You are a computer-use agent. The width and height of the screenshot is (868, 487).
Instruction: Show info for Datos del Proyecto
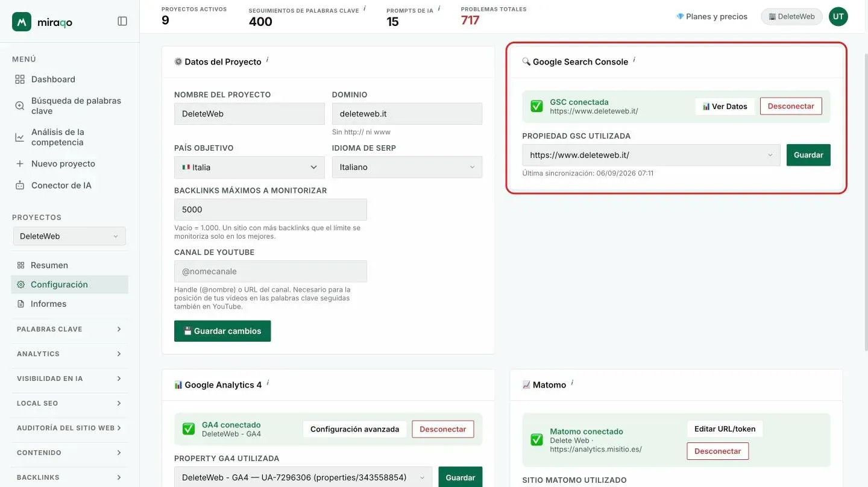(267, 60)
